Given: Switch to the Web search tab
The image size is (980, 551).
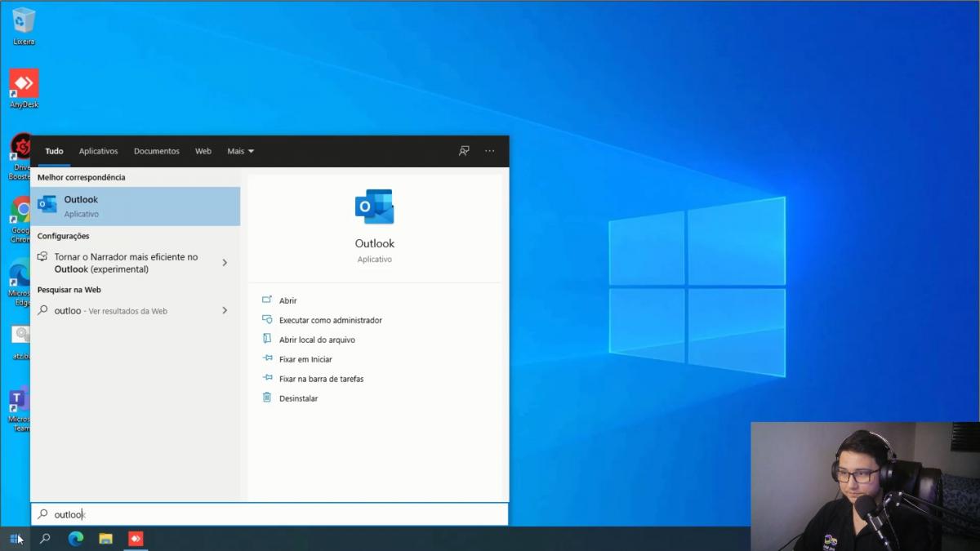Looking at the screenshot, I should pyautogui.click(x=203, y=151).
